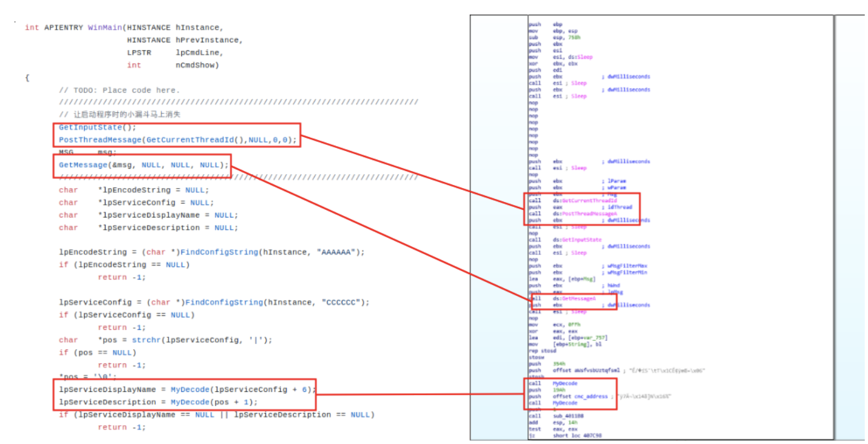
Task: Click PostThreadMessage line in the source code
Action: point(178,140)
